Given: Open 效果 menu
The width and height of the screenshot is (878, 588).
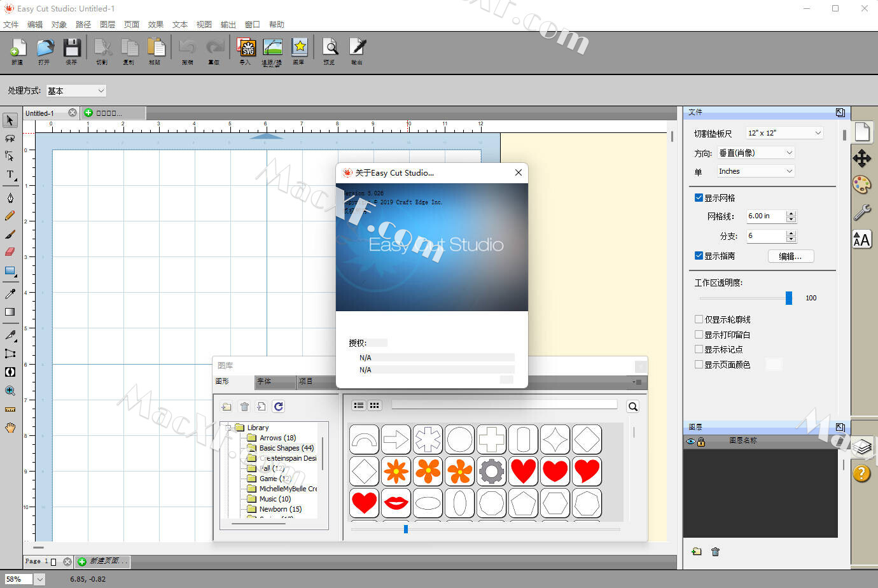Looking at the screenshot, I should pyautogui.click(x=156, y=25).
